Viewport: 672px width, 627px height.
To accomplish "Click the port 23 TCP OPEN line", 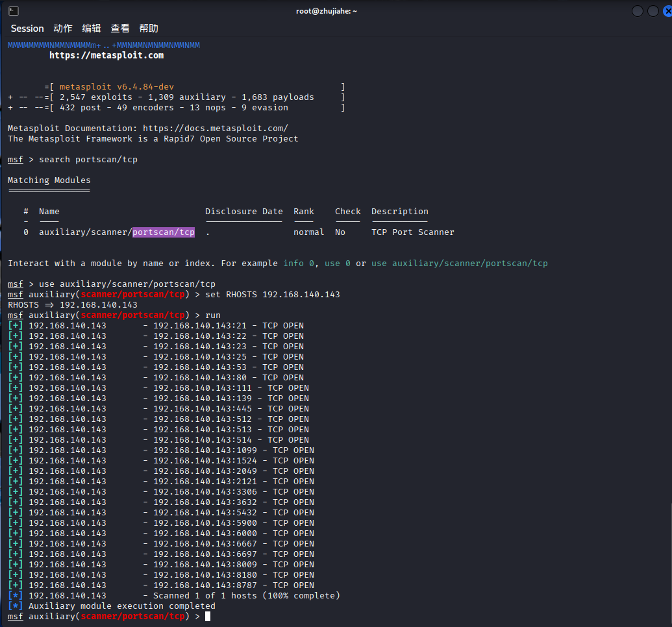I will tap(156, 347).
